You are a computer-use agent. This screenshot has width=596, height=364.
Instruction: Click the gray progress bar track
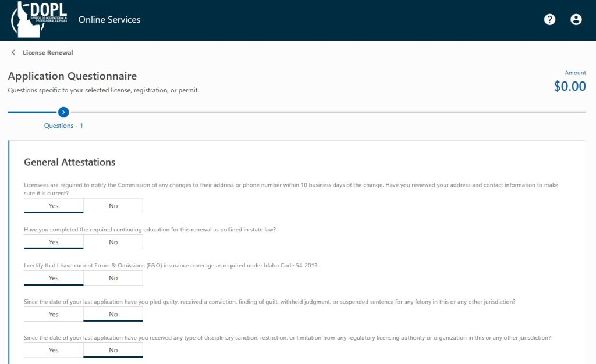point(328,112)
